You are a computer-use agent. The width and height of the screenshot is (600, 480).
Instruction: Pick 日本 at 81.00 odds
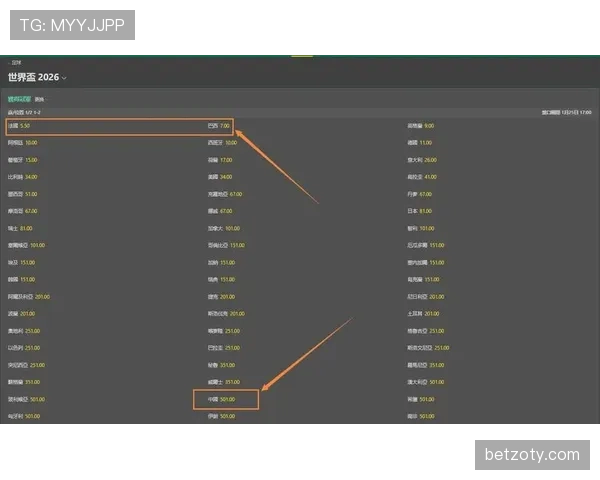coord(419,211)
